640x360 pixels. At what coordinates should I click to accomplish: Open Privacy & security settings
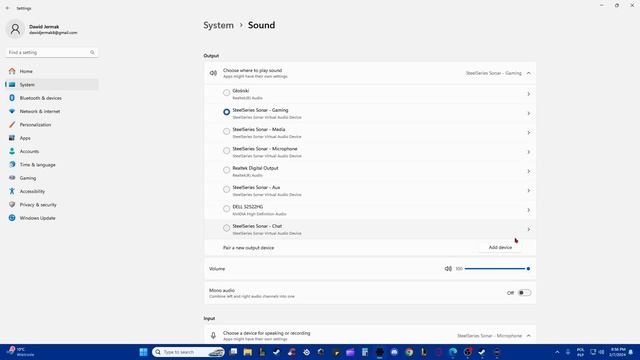click(52, 204)
